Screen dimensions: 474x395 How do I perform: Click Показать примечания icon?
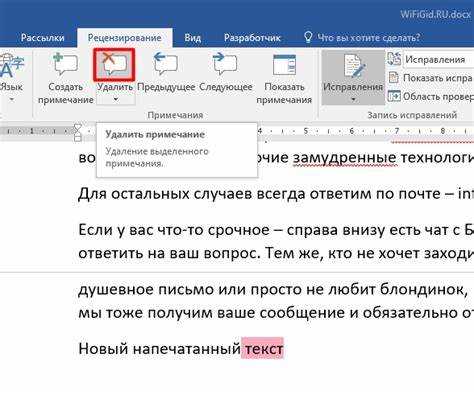click(284, 65)
